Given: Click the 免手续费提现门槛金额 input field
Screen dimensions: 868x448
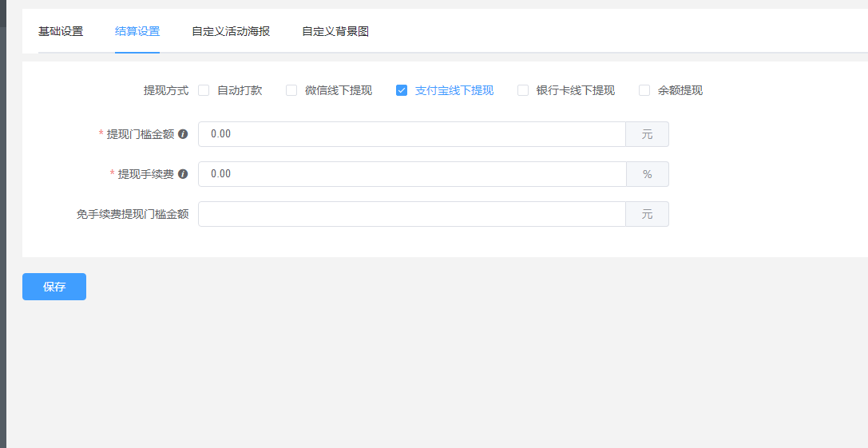Looking at the screenshot, I should [412, 214].
